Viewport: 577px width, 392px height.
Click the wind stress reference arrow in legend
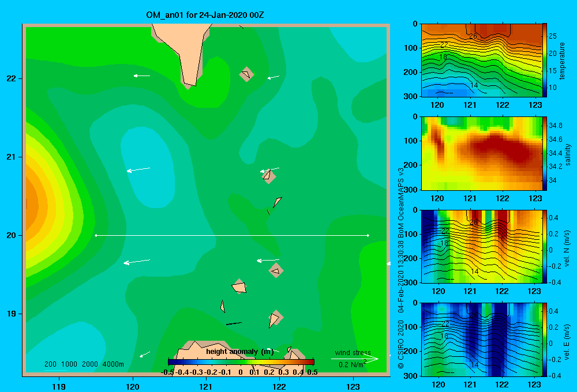tap(355, 359)
